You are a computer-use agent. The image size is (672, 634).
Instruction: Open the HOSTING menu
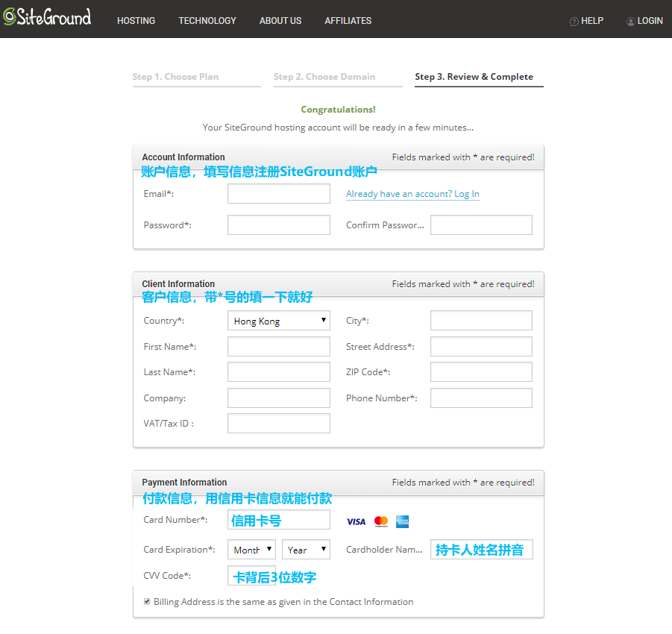click(x=136, y=21)
